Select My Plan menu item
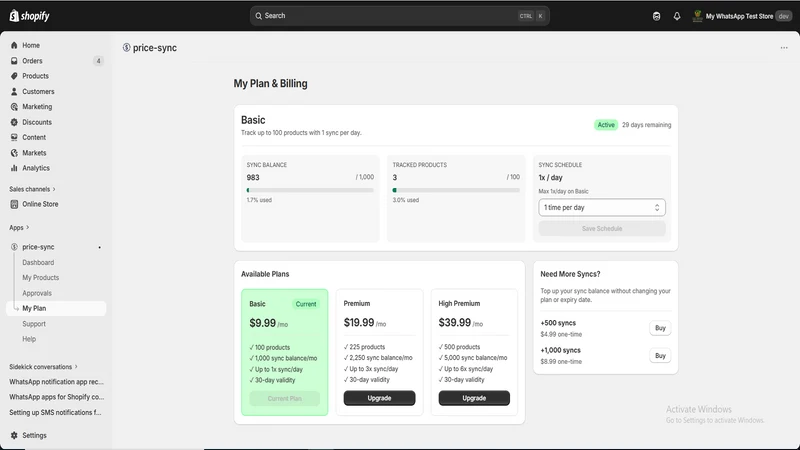The height and width of the screenshot is (450, 800). tap(56, 308)
